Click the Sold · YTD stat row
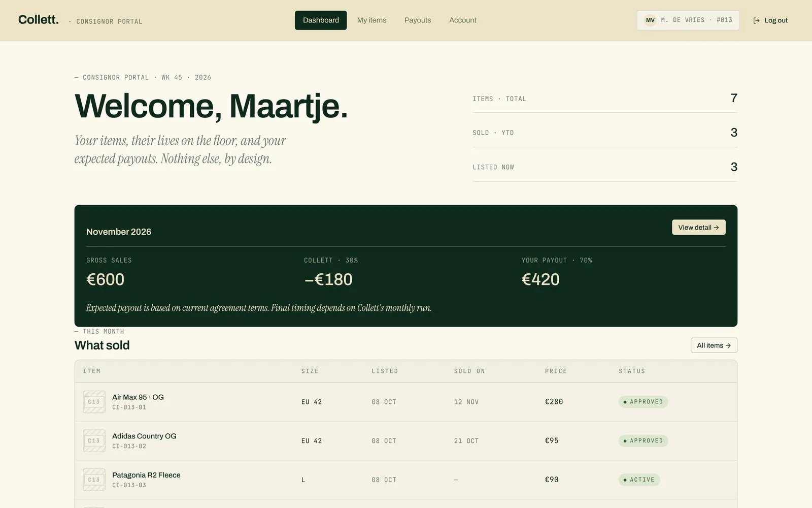Screen dimensions: 812x508 pos(605,133)
